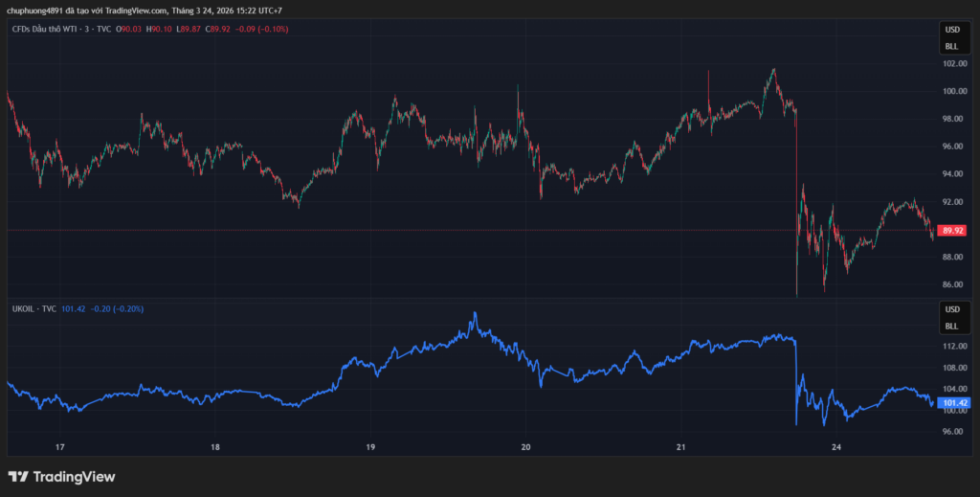The width and height of the screenshot is (980, 497).
Task: Click date label 24 on the time axis
Action: coord(835,447)
